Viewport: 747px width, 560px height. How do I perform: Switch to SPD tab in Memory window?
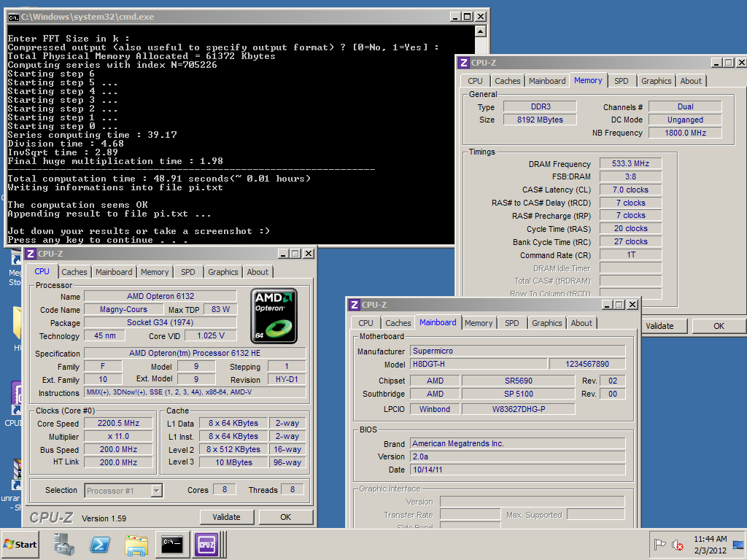(622, 81)
